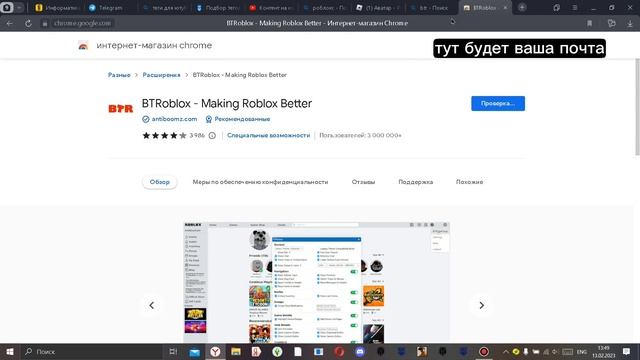Open the browser menu (hamburger icon)
Image resolution: width=640 pixels, height=360 pixels.
point(574,7)
